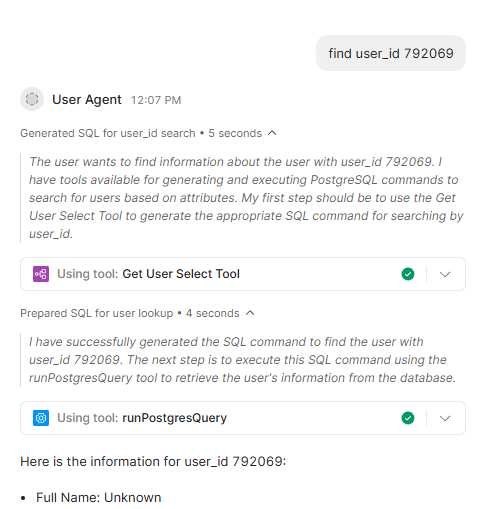Click the Here is the information heading text
The width and height of the screenshot is (498, 509).
153,462
